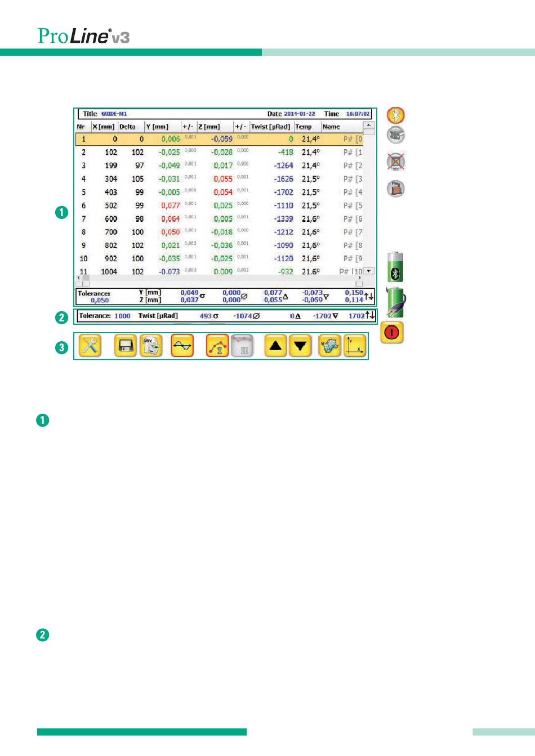535x756 pixels.
Task: Select the greyed graph mode II button
Action: pyautogui.click(x=243, y=346)
